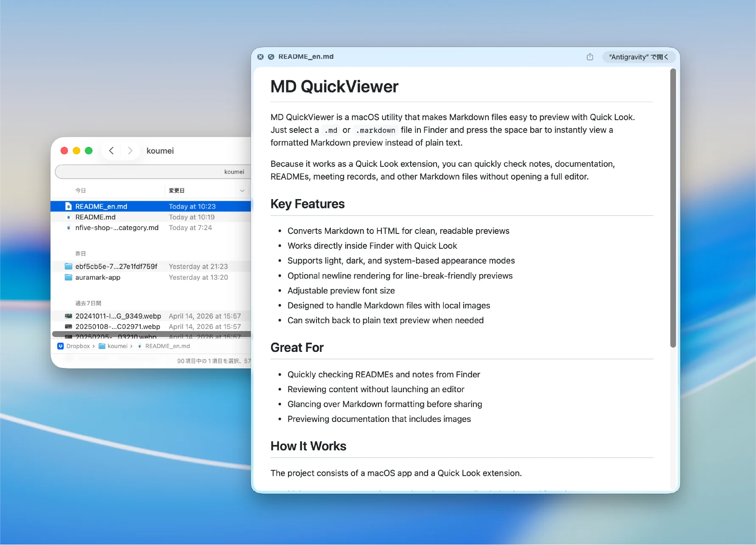This screenshot has width=756, height=545.
Task: Click the Dropbox icon in the path bar
Action: click(60, 346)
